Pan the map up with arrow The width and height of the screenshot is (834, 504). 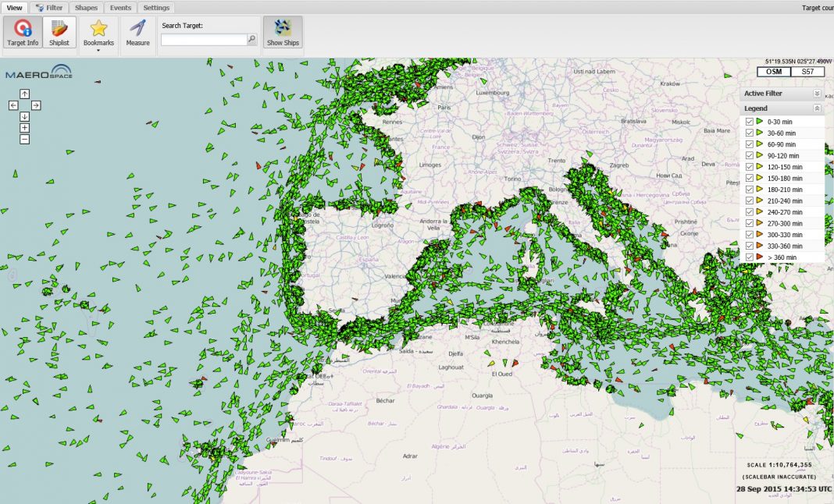[x=24, y=94]
